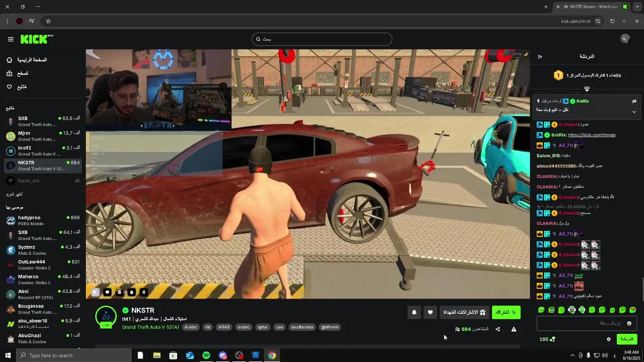Click the Windows Start button
Image resolution: width=644 pixels, height=362 pixels.
(8, 355)
